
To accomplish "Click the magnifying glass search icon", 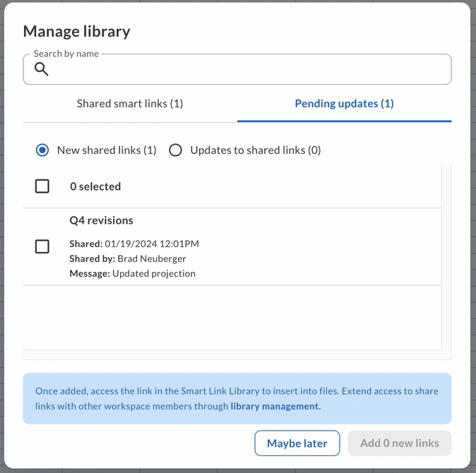I will coord(41,69).
